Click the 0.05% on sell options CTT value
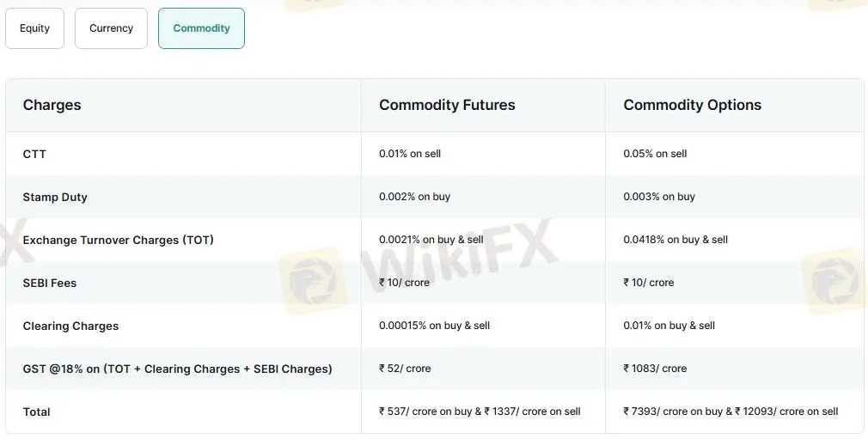The height and width of the screenshot is (439, 868). 655,154
